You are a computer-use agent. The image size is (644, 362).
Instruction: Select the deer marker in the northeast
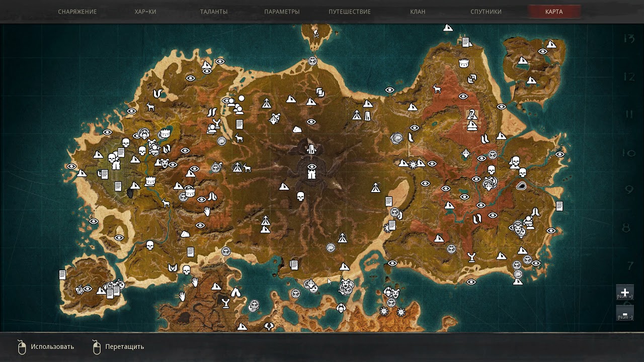[x=437, y=89]
